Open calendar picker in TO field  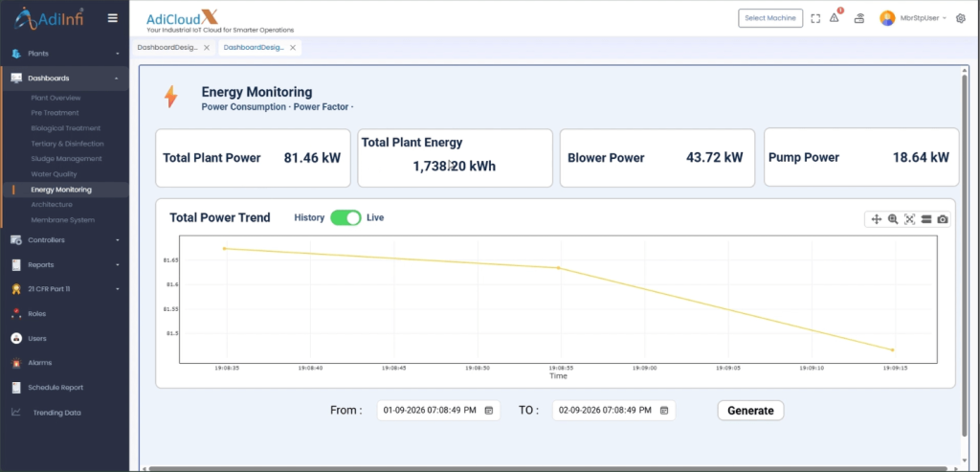[x=664, y=411]
